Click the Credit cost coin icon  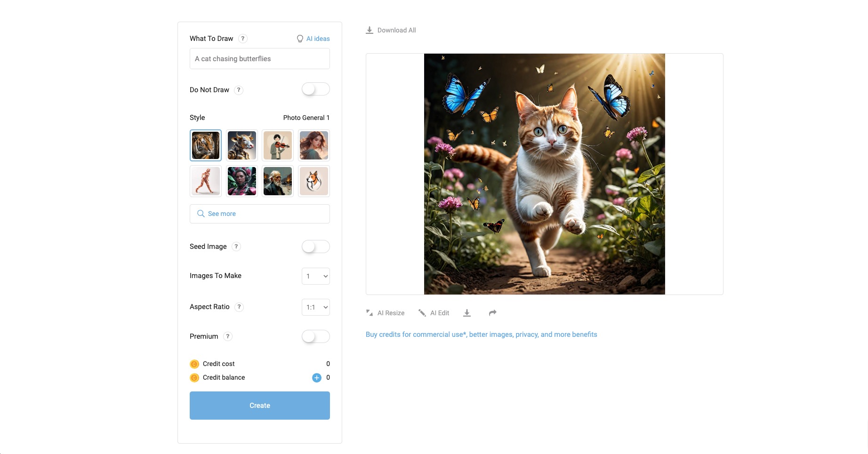pyautogui.click(x=194, y=364)
